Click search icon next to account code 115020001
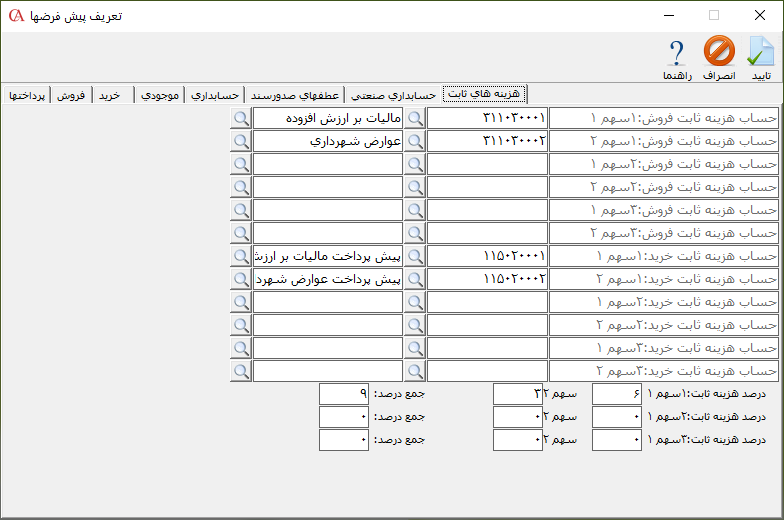The image size is (784, 520). click(x=414, y=256)
